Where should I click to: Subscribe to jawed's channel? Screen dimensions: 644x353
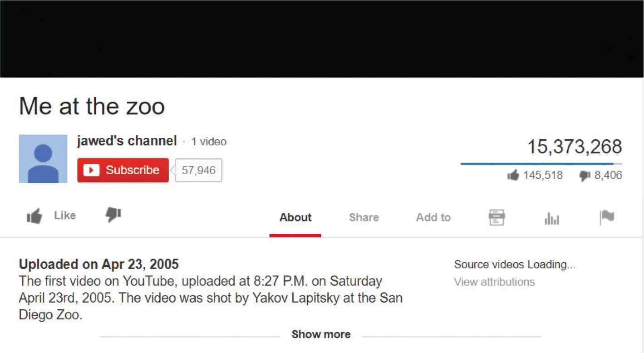coord(123,170)
